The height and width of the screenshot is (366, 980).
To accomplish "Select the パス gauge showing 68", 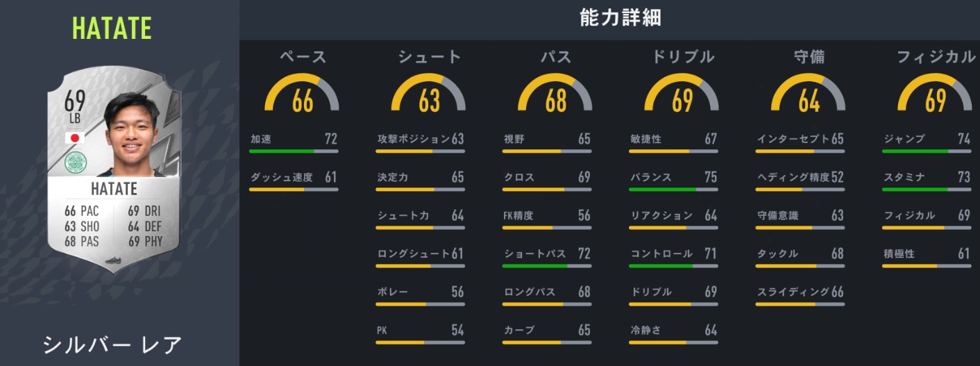I will 555,94.
